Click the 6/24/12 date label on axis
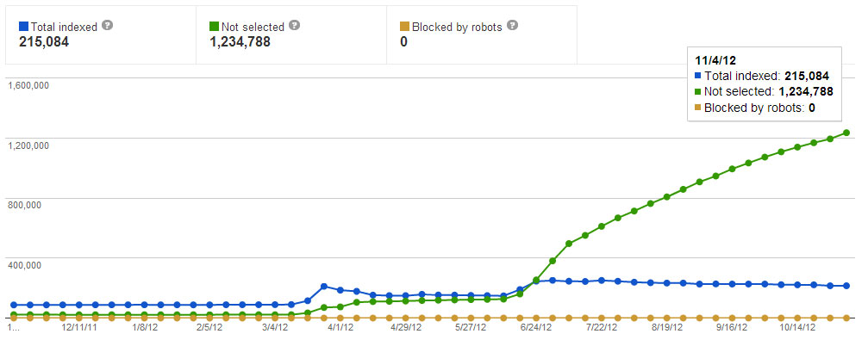Image resolution: width=868 pixels, height=340 pixels. [x=536, y=327]
